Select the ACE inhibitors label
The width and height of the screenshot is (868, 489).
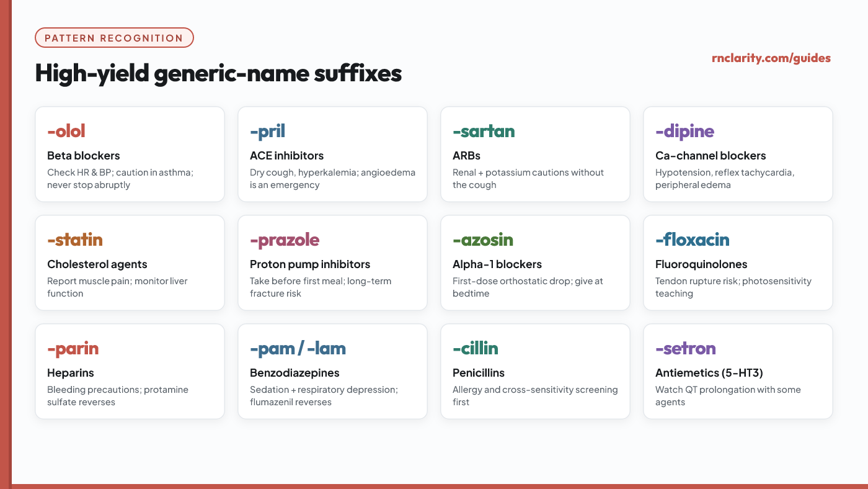coord(286,156)
